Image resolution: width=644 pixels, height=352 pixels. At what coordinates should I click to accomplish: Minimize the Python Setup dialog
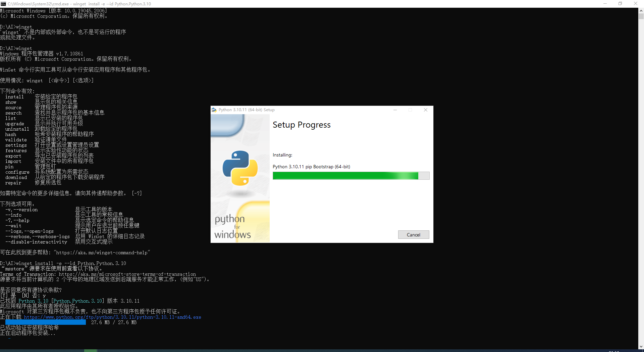[395, 110]
